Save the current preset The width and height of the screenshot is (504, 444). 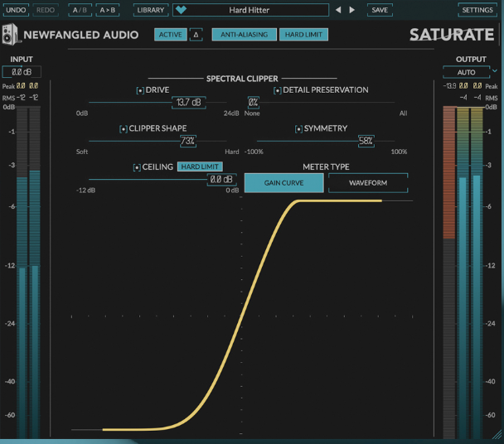pos(380,10)
